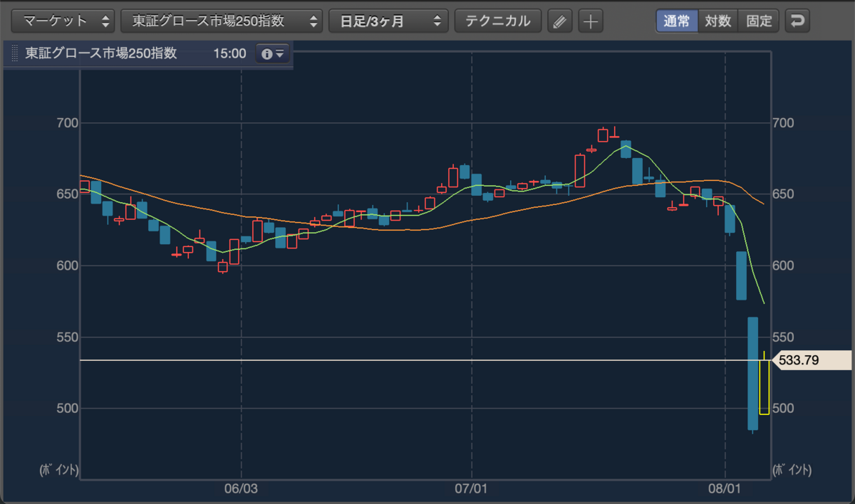Click the 533.79 current price tag
Screen dimensions: 855x504
(x=812, y=360)
